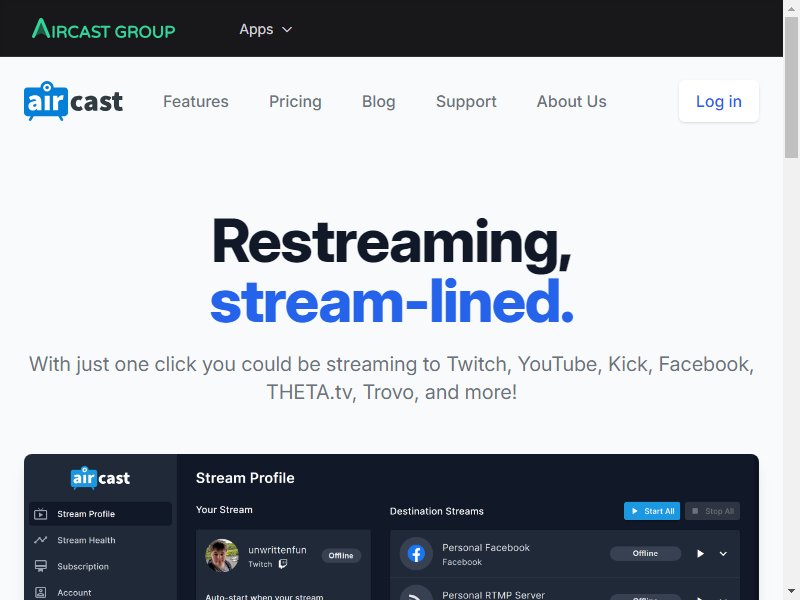Click the "Stream Profile" page heading

(x=245, y=478)
